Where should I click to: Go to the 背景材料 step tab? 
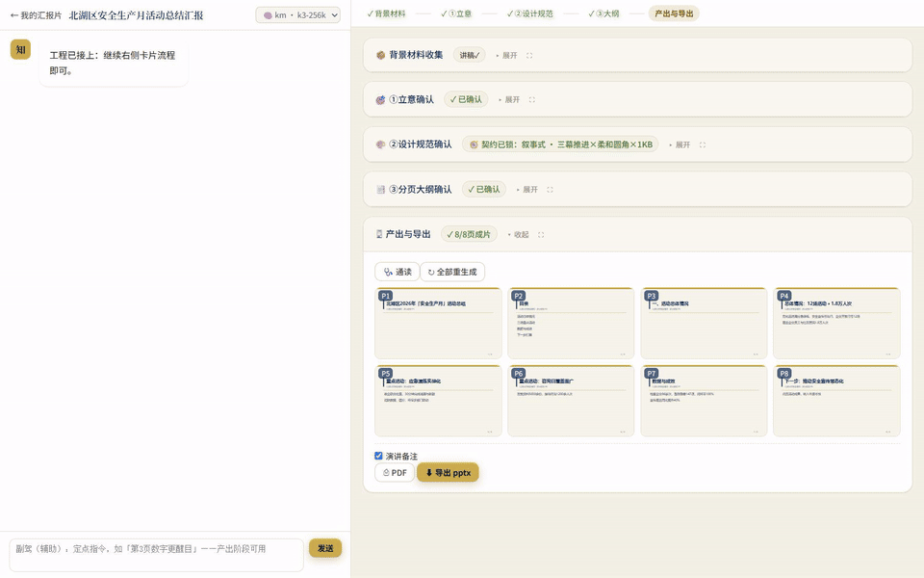[386, 13]
